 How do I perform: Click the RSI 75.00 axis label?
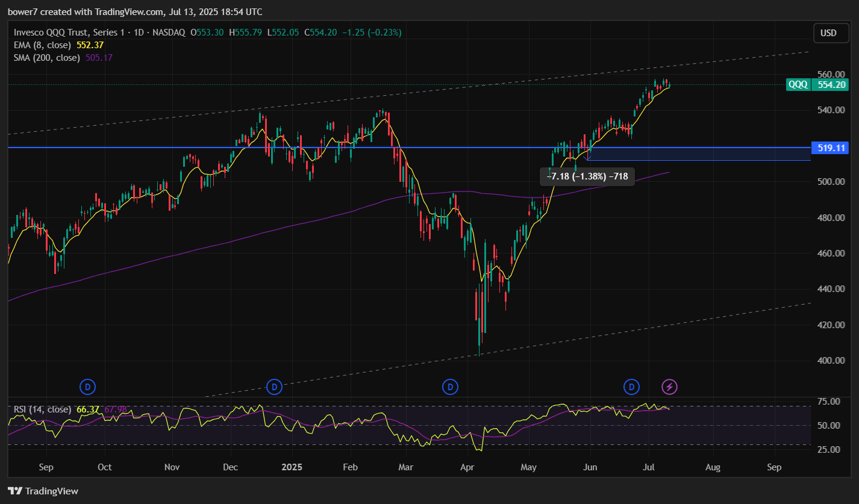tap(829, 402)
